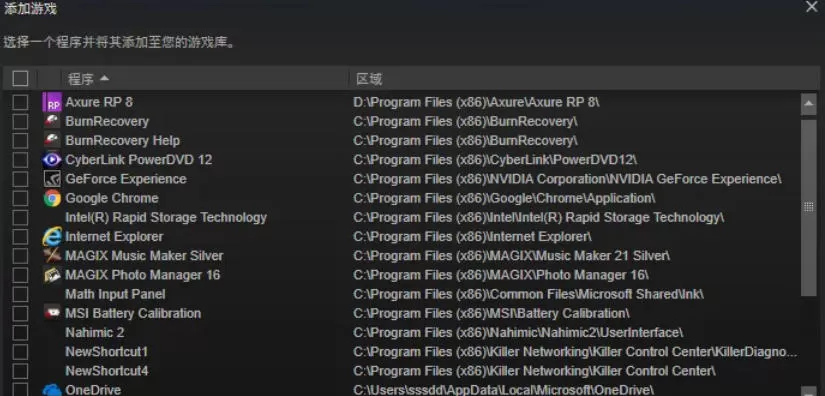Check the box for MAGIX Music Maker Silver
Image resolution: width=825 pixels, height=396 pixels.
pyautogui.click(x=20, y=256)
